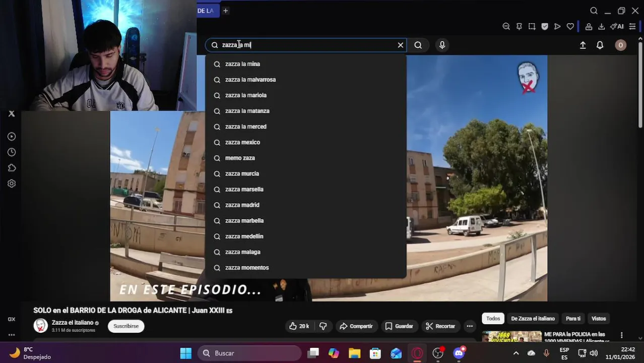Select the 'zazza la matanza' suggestion
Screen dimensions: 644x363
pos(306,111)
